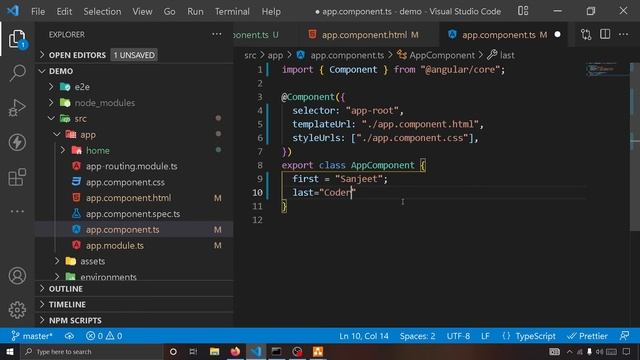
Task: Open the terminal app in taskbar
Action: [x=276, y=351]
